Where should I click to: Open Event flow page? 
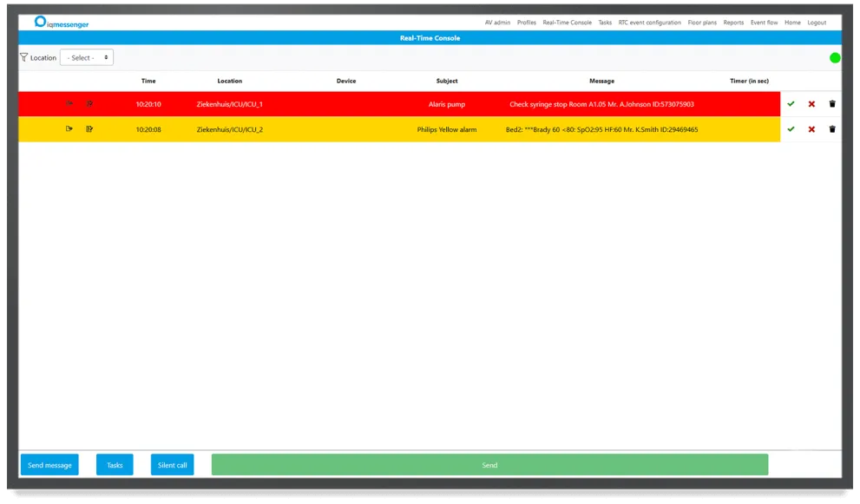pos(764,23)
